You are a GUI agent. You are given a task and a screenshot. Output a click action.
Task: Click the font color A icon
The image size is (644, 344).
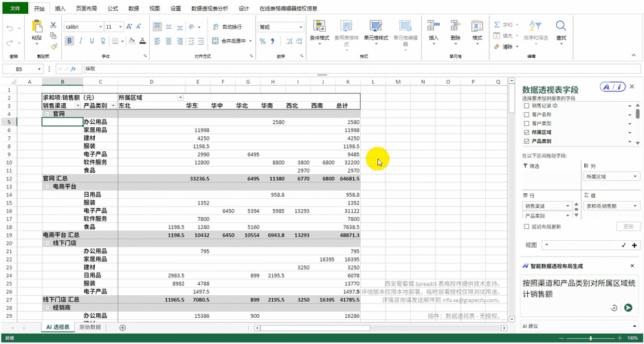[142, 41]
